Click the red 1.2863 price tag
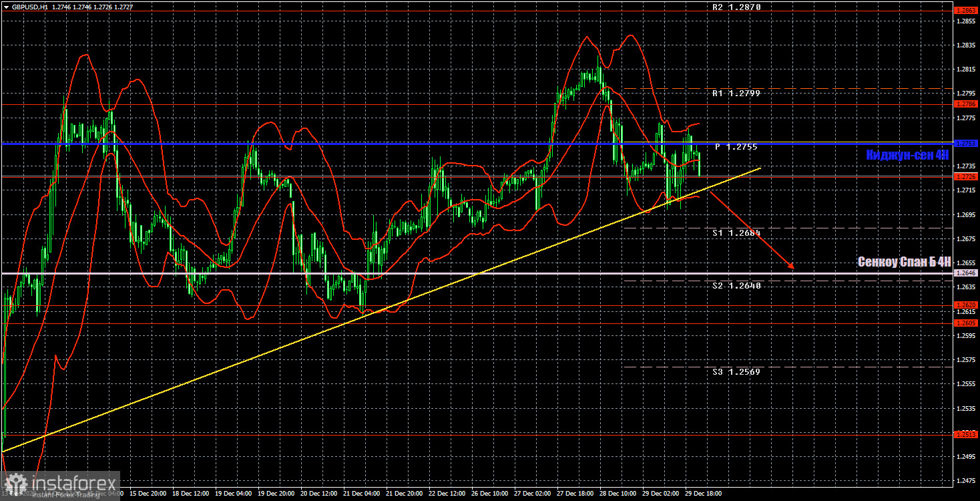The height and width of the screenshot is (501, 980). pyautogui.click(x=967, y=11)
